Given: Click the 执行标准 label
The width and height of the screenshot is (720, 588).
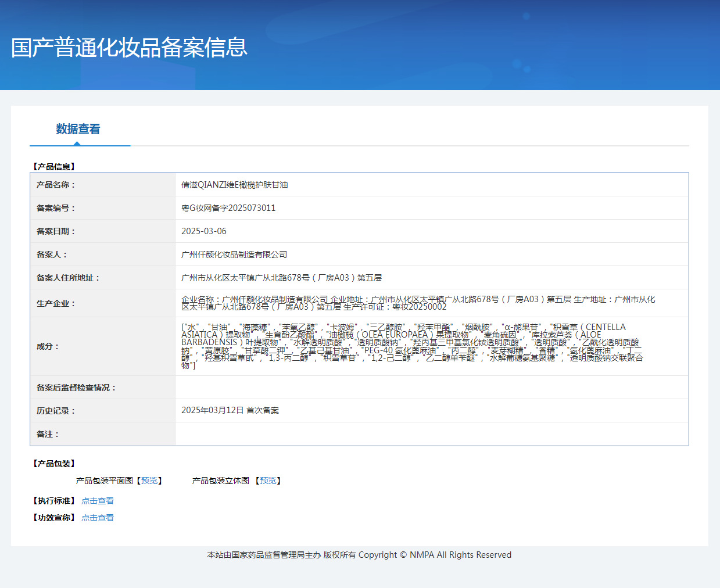Looking at the screenshot, I should point(54,501).
